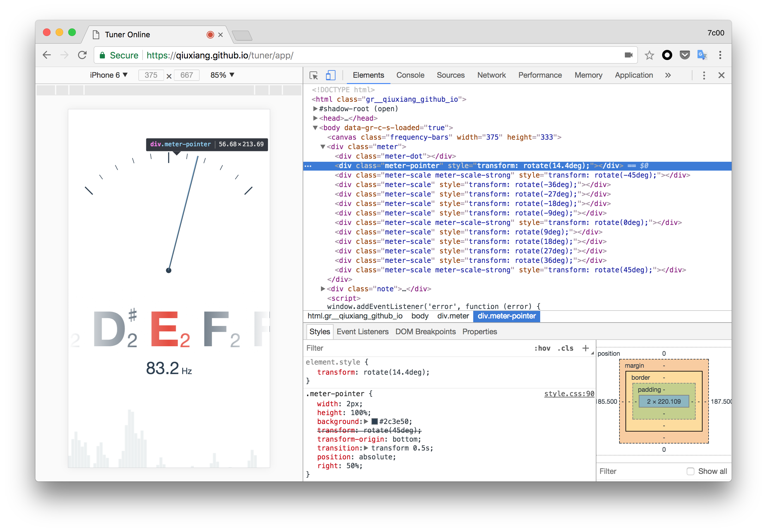Toggle :hov element state panel
The height and width of the screenshot is (532, 767).
tap(542, 348)
